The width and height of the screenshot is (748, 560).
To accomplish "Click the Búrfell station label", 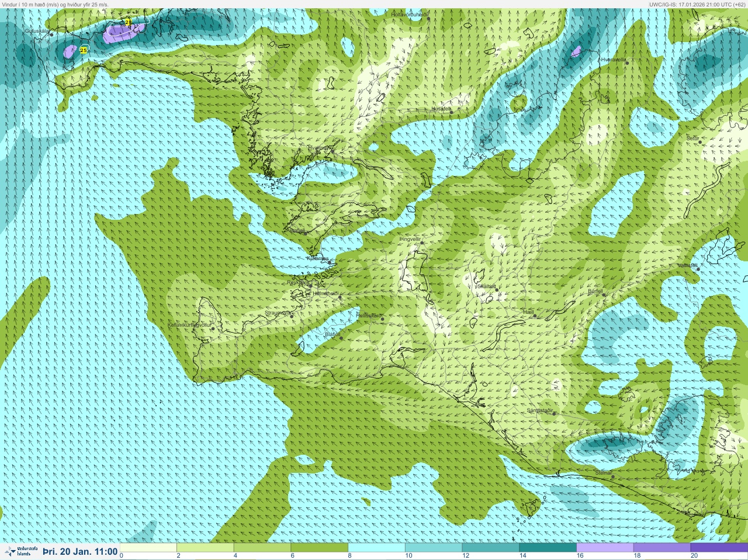I will pos(595,291).
